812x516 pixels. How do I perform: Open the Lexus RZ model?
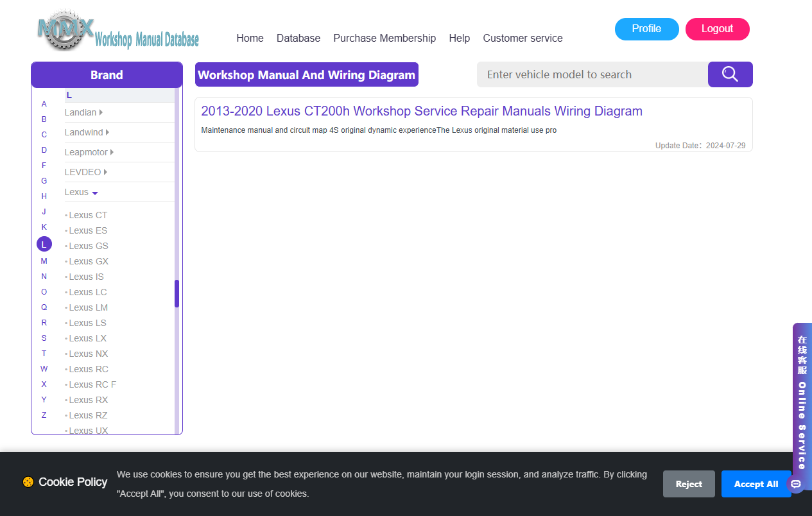click(88, 415)
